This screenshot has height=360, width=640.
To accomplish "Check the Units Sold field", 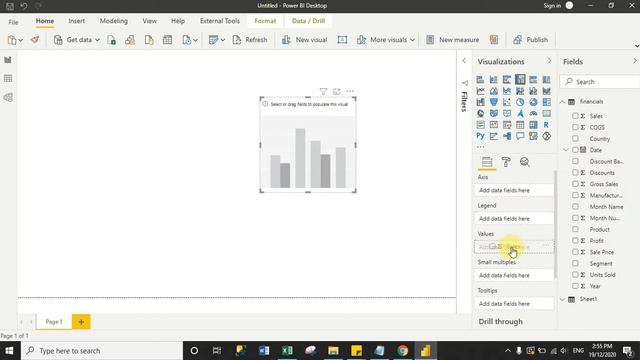I will (x=575, y=275).
